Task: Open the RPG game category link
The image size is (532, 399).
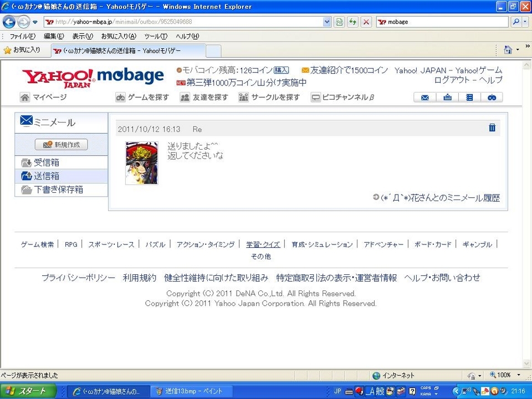Action: [x=71, y=244]
